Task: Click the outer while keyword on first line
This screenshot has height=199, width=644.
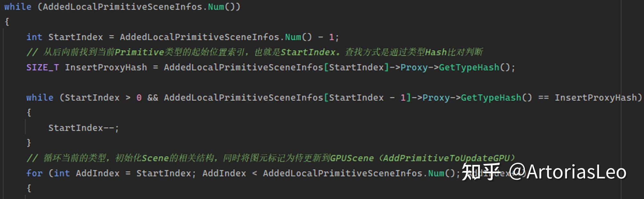Action: click(18, 7)
